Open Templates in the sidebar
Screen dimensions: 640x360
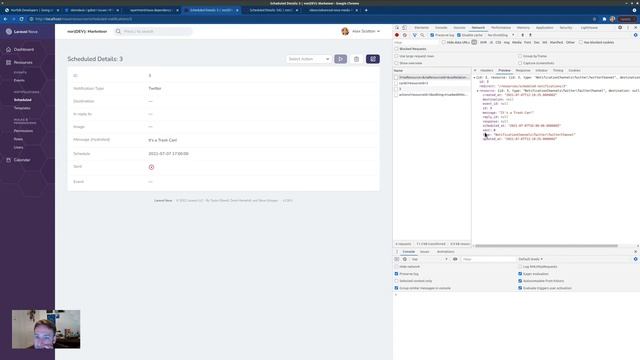point(22,108)
